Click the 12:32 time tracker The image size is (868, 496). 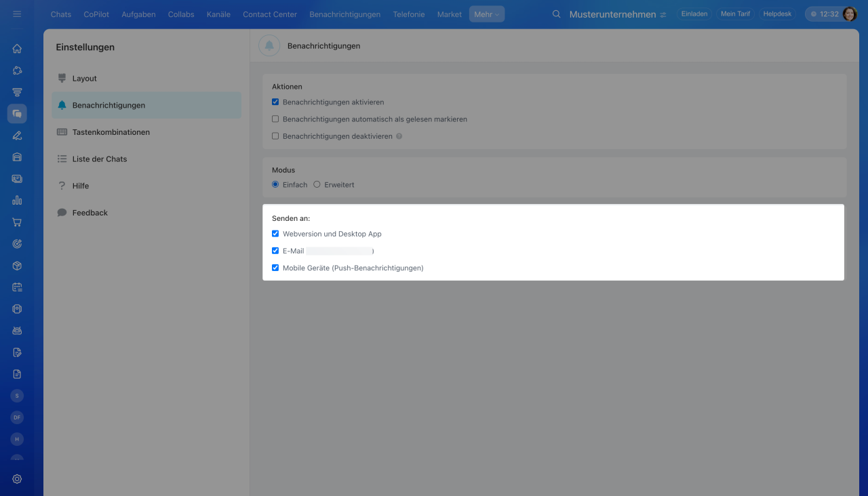coord(824,14)
